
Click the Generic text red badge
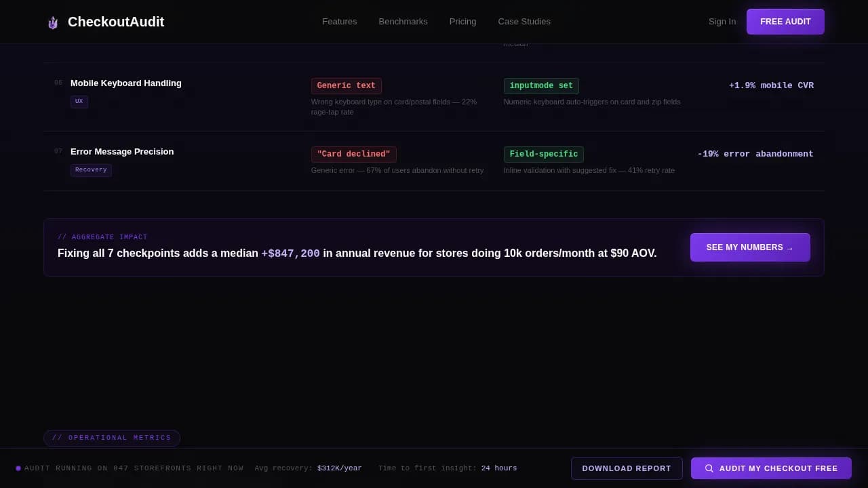[x=347, y=86]
